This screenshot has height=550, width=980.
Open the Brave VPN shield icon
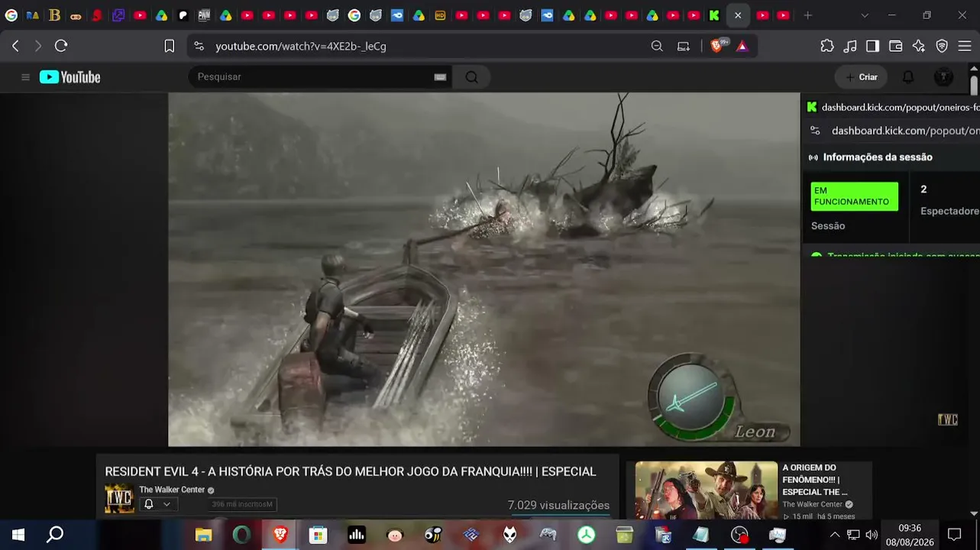tap(942, 46)
